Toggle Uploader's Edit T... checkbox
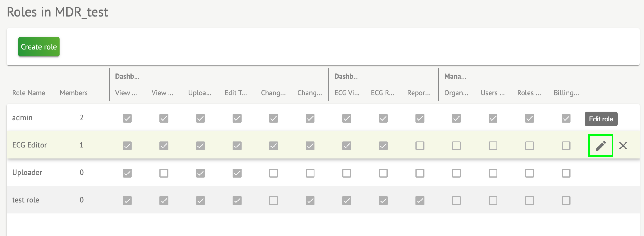 click(237, 173)
